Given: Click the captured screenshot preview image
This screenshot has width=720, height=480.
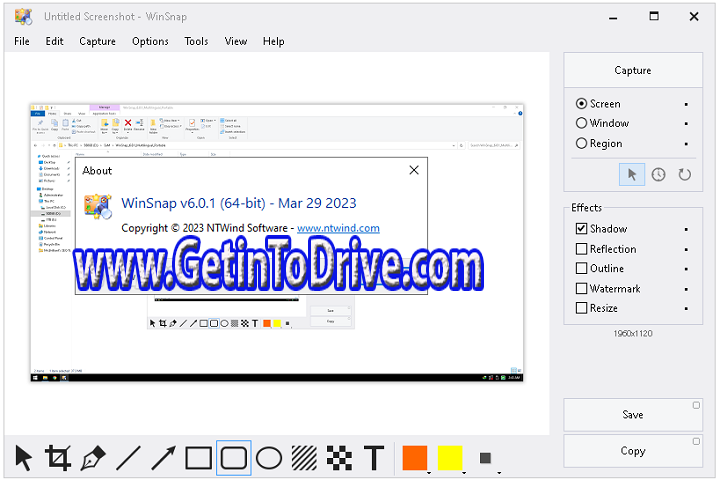Looking at the screenshot, I should point(277,243).
